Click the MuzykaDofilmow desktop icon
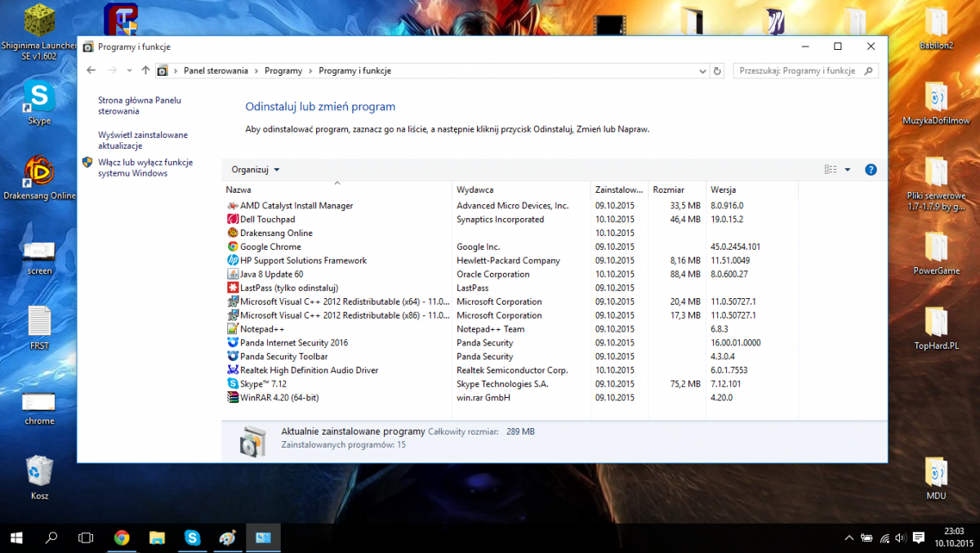This screenshot has width=980, height=553. click(x=936, y=103)
